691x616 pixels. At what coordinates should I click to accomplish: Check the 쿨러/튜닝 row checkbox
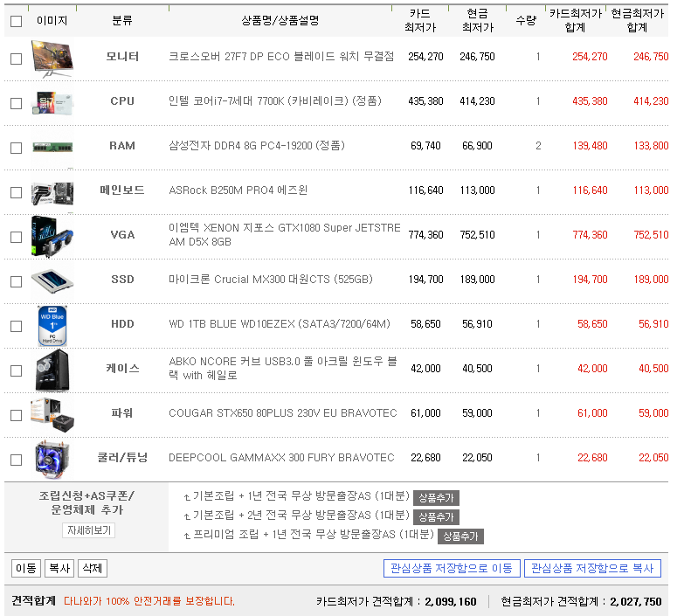pyautogui.click(x=17, y=459)
